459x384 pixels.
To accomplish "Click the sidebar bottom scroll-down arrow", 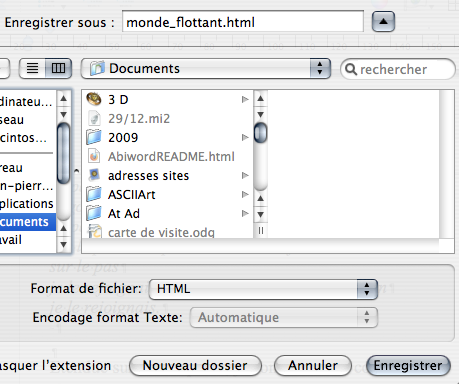I will click(63, 245).
